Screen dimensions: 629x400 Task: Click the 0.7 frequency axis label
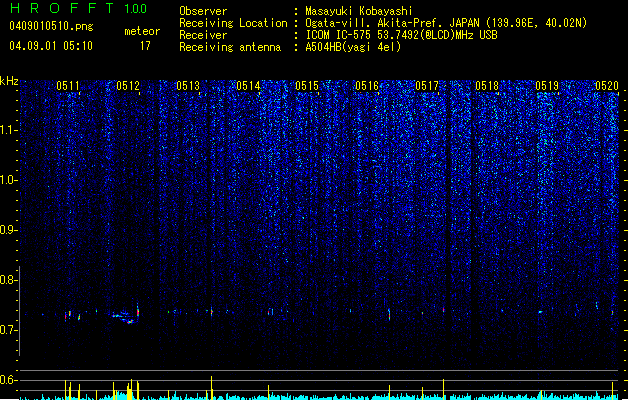point(8,330)
